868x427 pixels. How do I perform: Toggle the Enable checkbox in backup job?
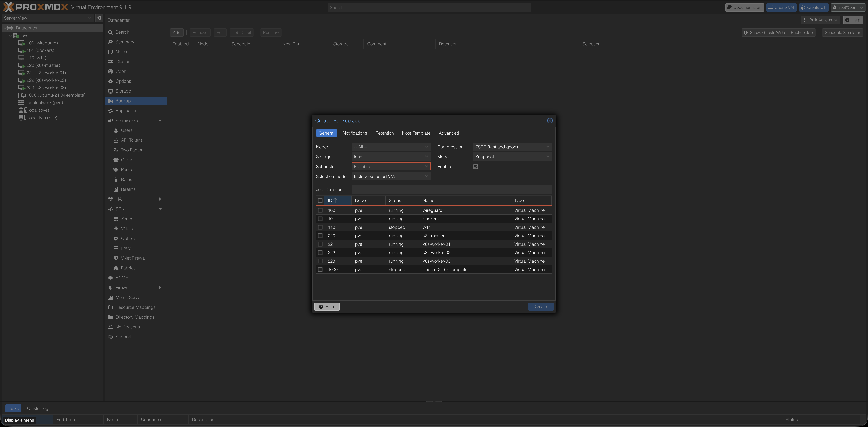pyautogui.click(x=475, y=167)
